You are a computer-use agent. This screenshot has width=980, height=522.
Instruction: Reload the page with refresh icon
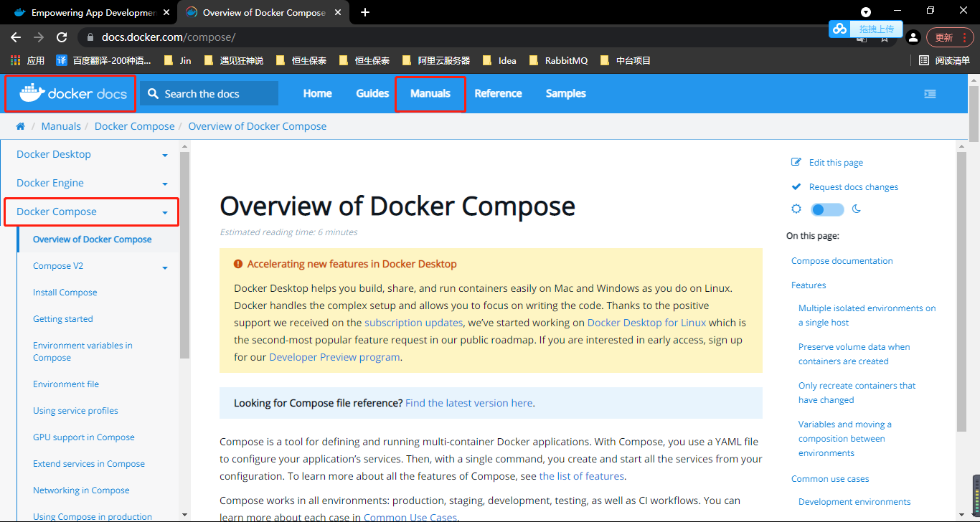[62, 37]
